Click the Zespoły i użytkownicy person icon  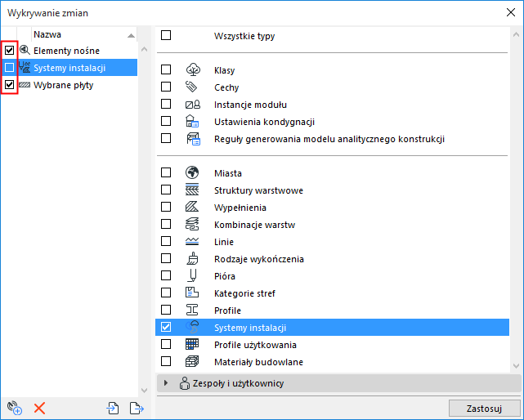point(185,383)
